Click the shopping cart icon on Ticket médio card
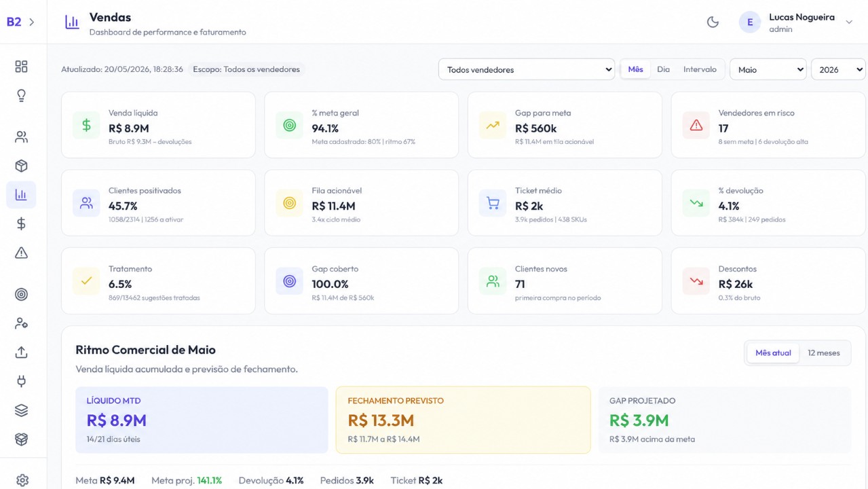Viewport: 868px width, 489px height. [x=493, y=203]
